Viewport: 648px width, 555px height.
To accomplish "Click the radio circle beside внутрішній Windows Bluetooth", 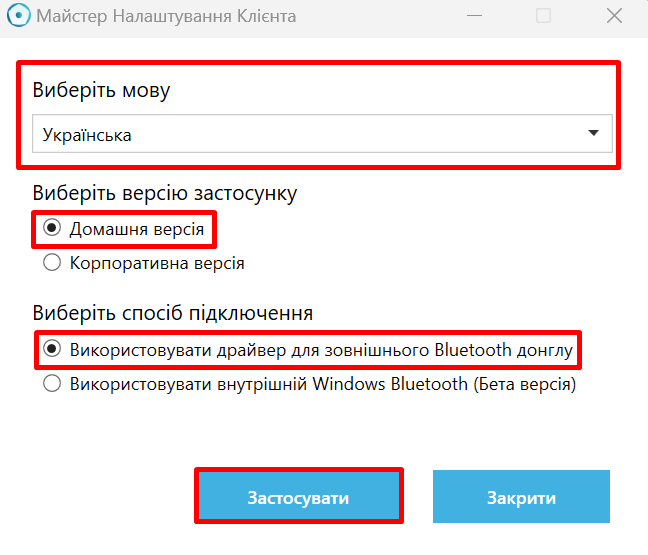I will point(52,383).
